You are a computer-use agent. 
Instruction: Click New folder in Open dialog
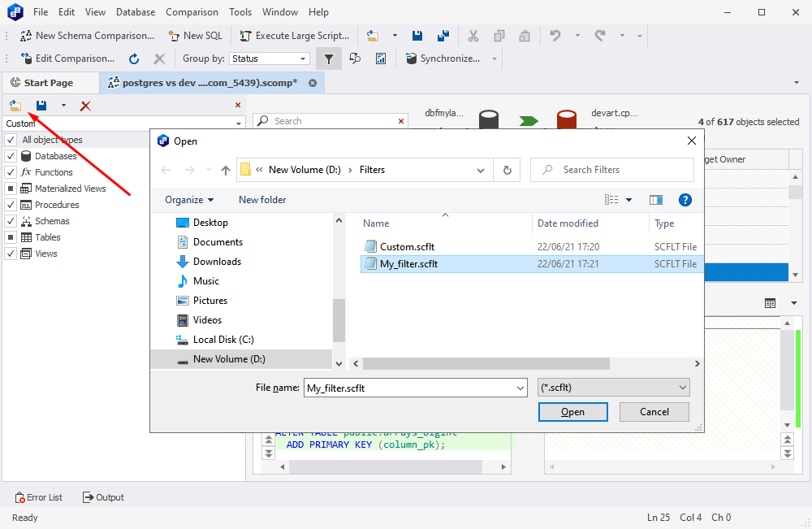[262, 200]
